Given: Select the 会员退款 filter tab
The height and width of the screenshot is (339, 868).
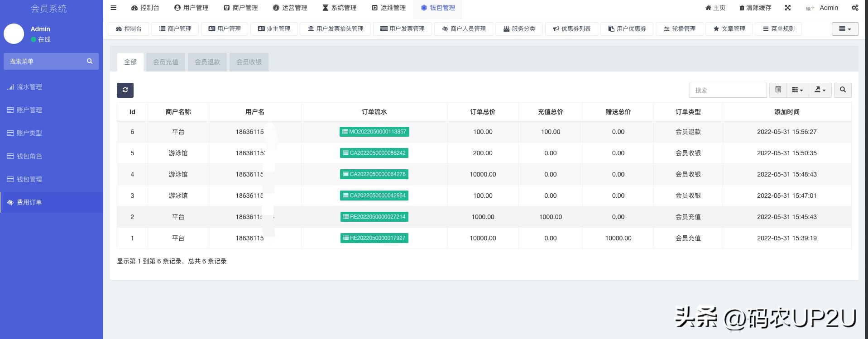Looking at the screenshot, I should click(x=207, y=62).
